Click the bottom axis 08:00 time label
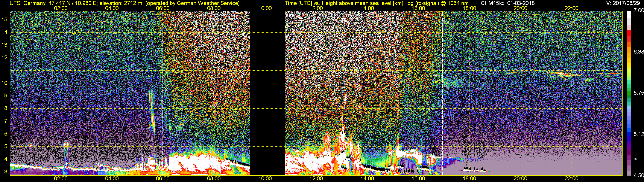This screenshot has width=644, height=182. 214,179
